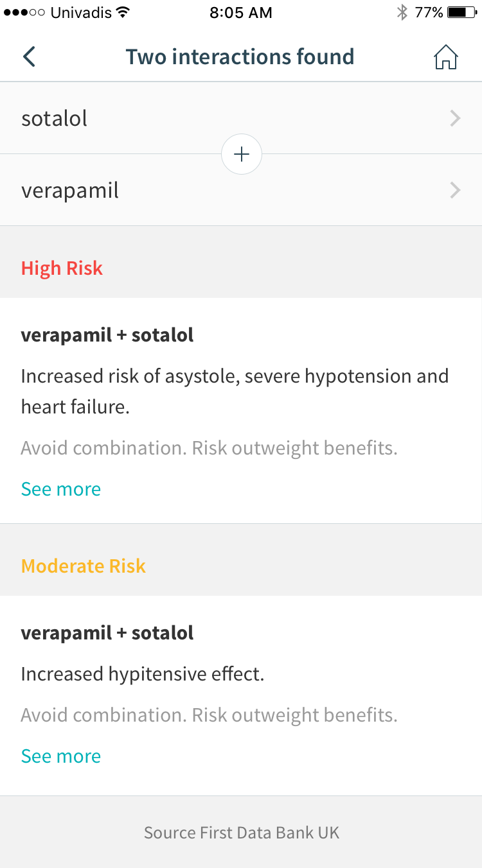Open the verapamil drug entry

point(241,190)
